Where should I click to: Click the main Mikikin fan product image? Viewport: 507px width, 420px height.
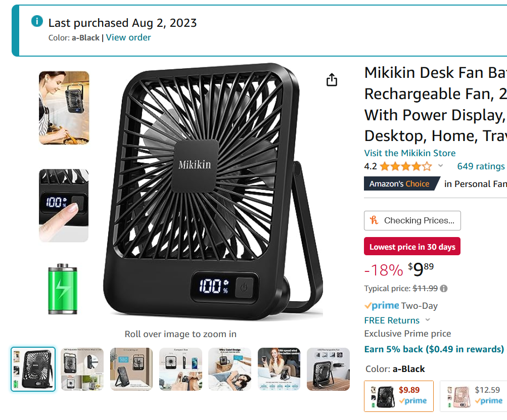coord(212,192)
